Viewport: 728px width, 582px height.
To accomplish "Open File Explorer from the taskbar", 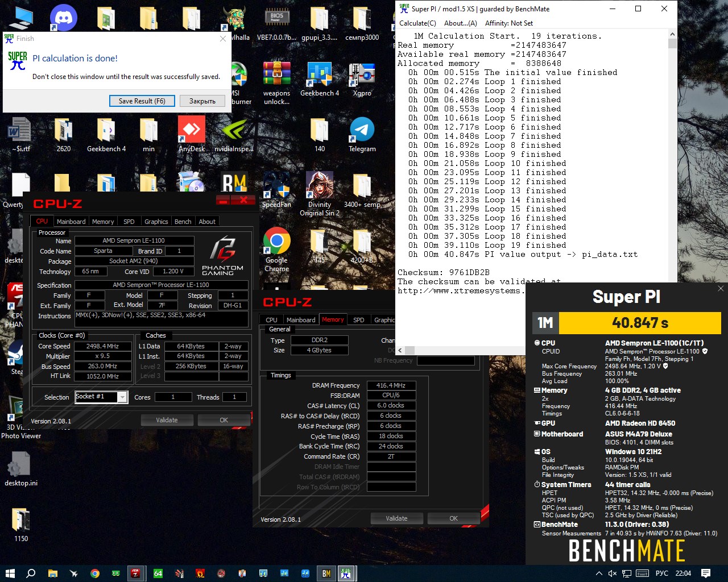I will pos(52,573).
